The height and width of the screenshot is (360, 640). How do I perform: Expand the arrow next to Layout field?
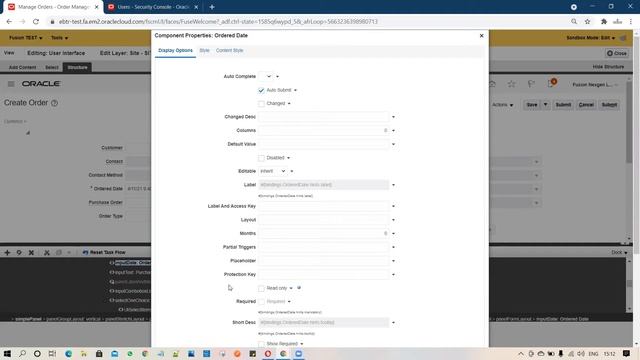393,220
